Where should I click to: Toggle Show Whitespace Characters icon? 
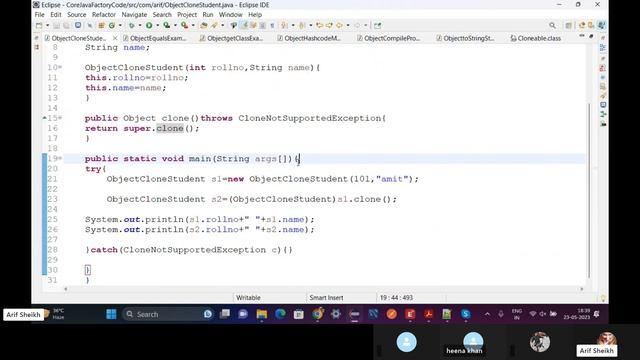click(272, 25)
